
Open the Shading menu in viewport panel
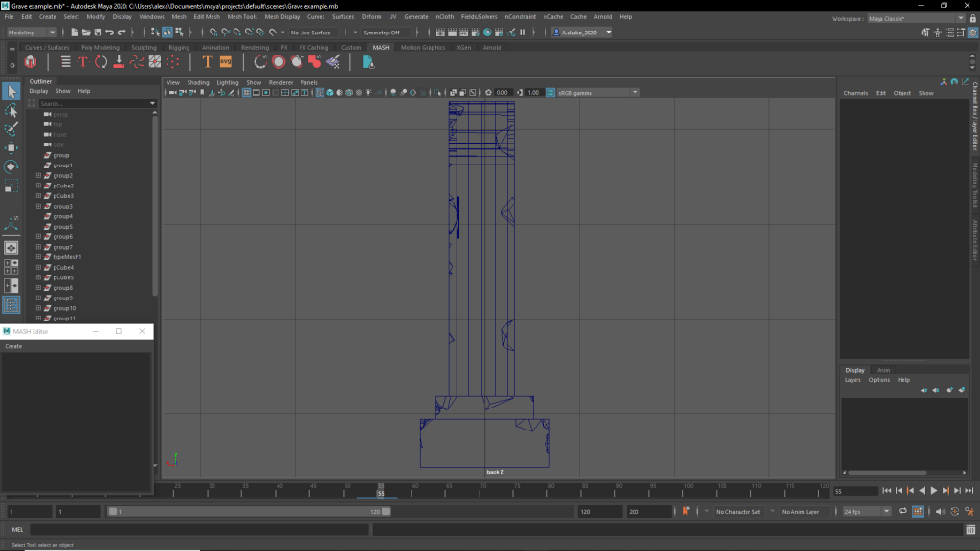[x=198, y=83]
